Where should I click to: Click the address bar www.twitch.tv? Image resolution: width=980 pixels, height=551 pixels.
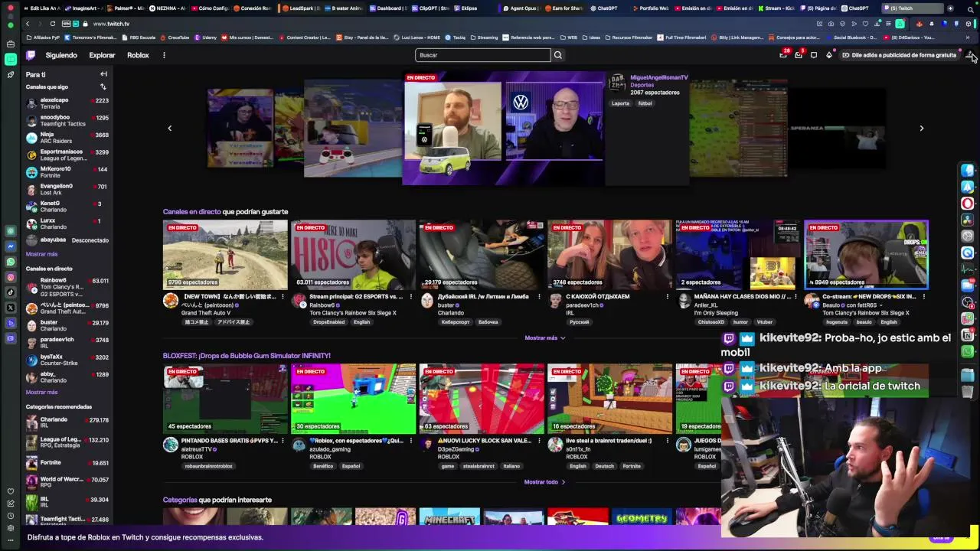[112, 24]
